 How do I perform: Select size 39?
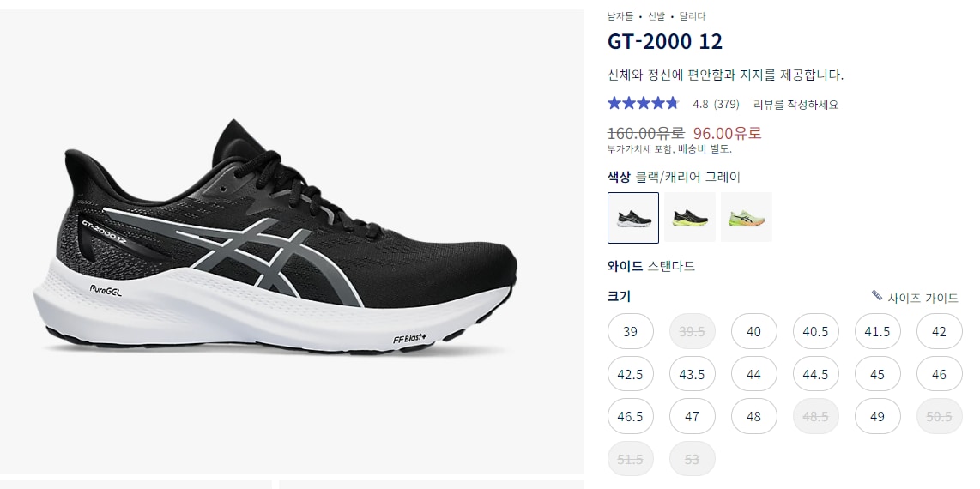coord(630,331)
